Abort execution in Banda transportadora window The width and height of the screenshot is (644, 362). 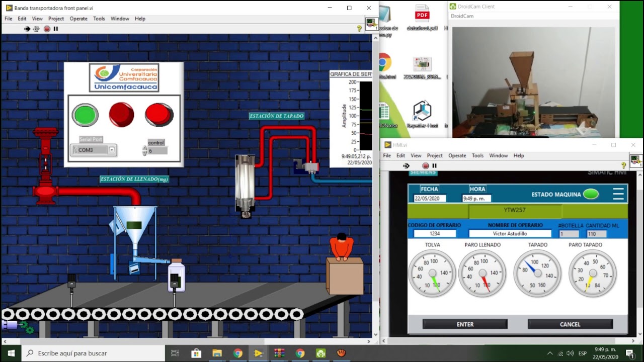(x=47, y=29)
